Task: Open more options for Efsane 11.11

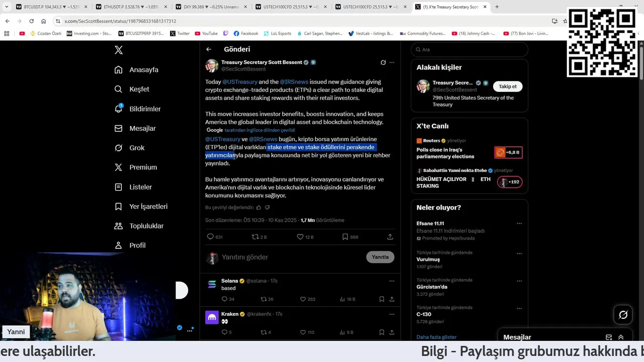Action: pos(519,224)
